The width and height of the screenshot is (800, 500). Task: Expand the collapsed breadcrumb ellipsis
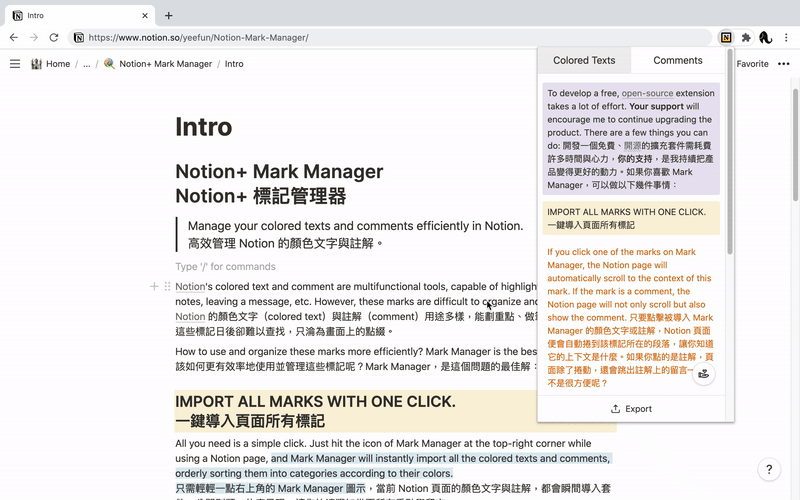[x=87, y=64]
